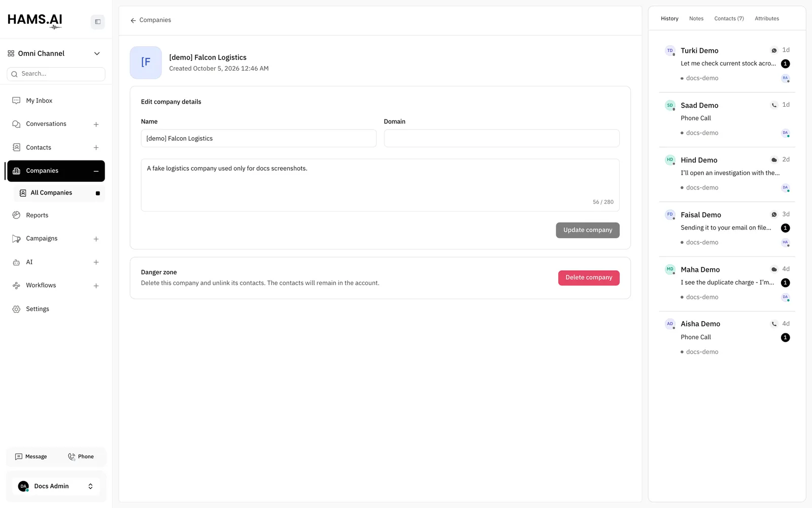
Task: Click WhatsApp icon on Faisal Demo row
Action: pyautogui.click(x=774, y=214)
